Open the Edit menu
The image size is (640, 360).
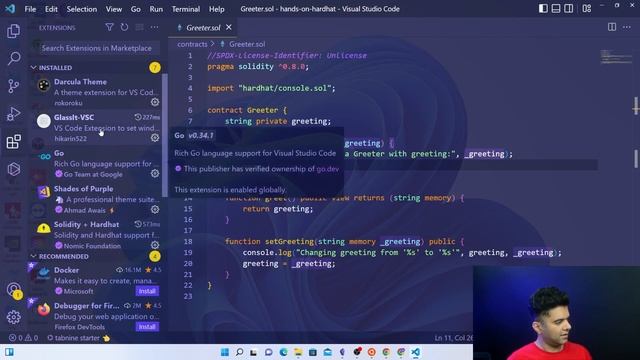point(51,9)
